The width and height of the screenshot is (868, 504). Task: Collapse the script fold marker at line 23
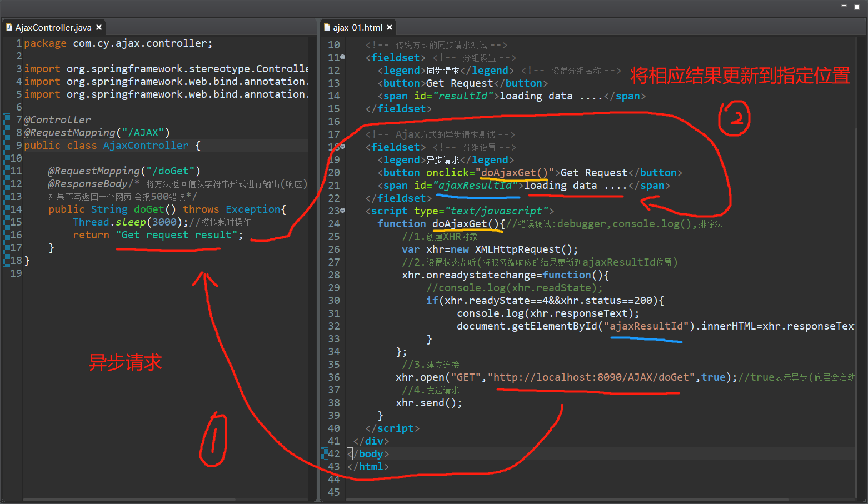click(343, 211)
